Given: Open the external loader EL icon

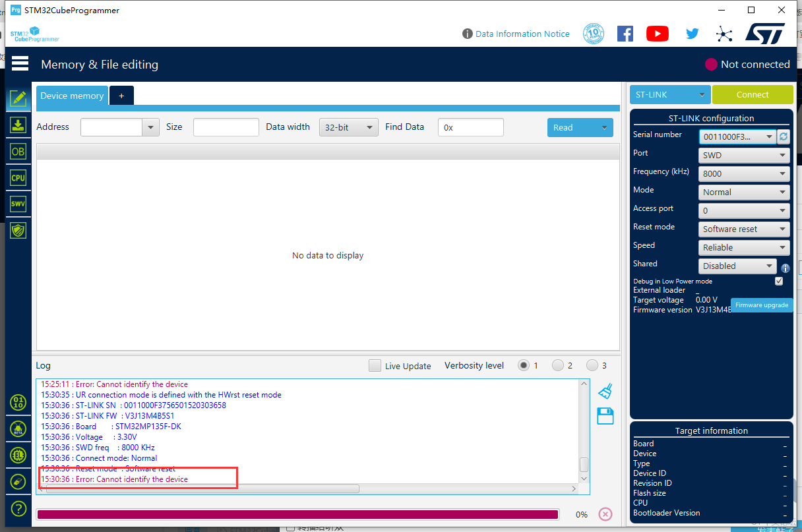Looking at the screenshot, I should 18,455.
